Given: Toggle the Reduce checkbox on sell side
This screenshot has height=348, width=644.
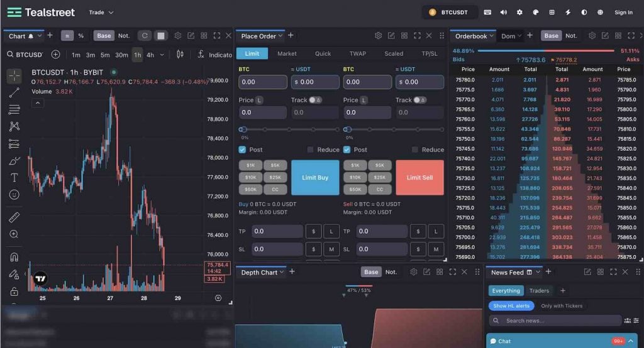Looking at the screenshot, I should tap(415, 150).
